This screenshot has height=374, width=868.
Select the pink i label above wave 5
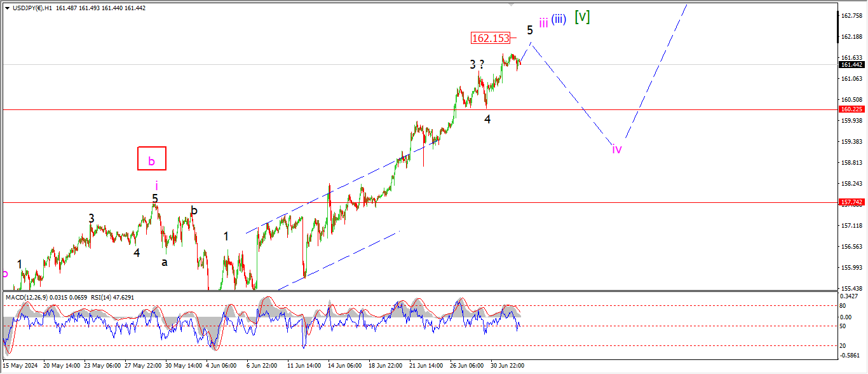coord(156,185)
